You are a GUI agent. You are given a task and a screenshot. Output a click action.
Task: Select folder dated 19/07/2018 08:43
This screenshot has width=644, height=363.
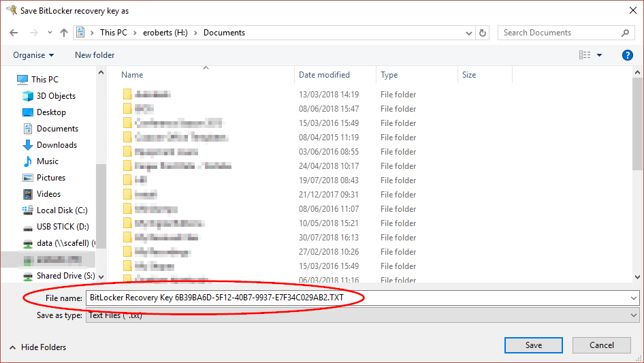pos(269,180)
